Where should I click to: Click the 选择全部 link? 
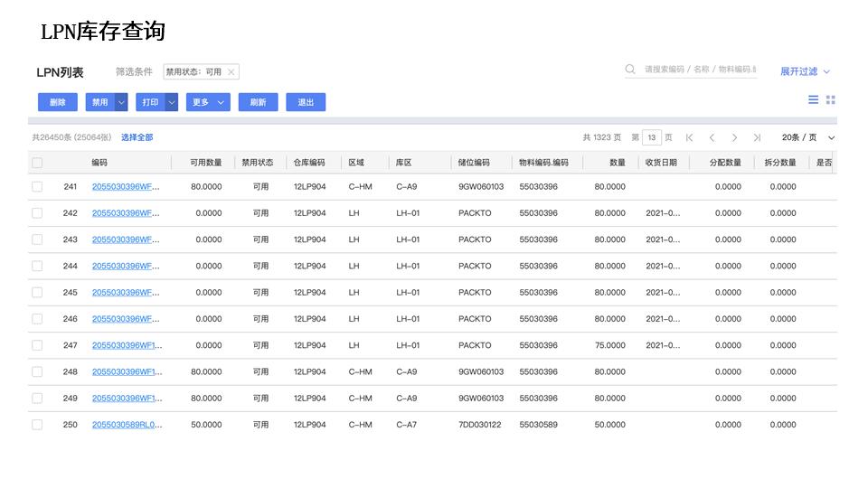(x=137, y=137)
